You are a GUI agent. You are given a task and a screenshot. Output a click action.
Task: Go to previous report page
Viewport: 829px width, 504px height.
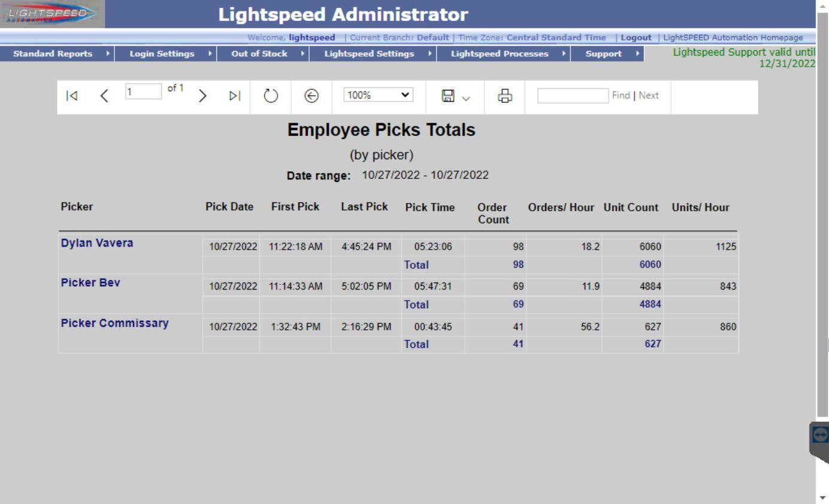[x=104, y=96]
